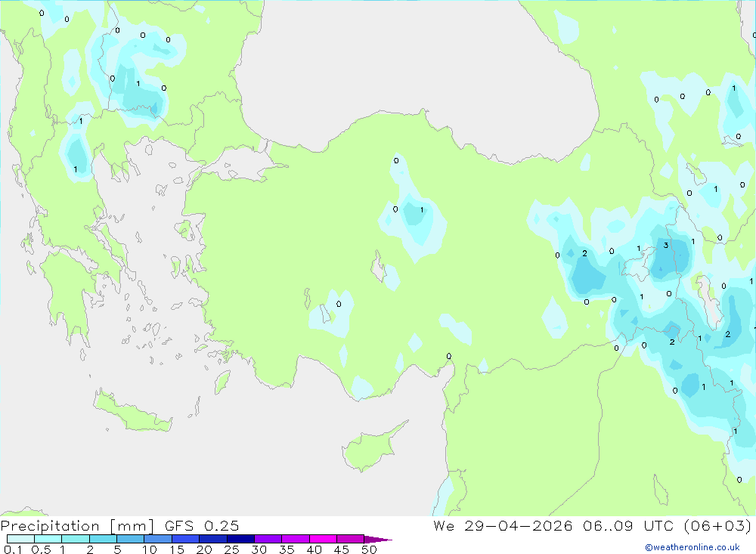
Task: Click the 0.1 legend scale label
Action: [13, 549]
